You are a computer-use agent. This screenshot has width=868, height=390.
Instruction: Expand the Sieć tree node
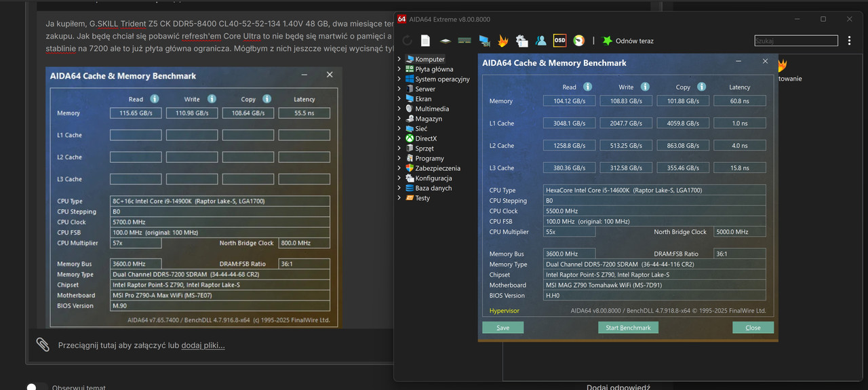399,128
